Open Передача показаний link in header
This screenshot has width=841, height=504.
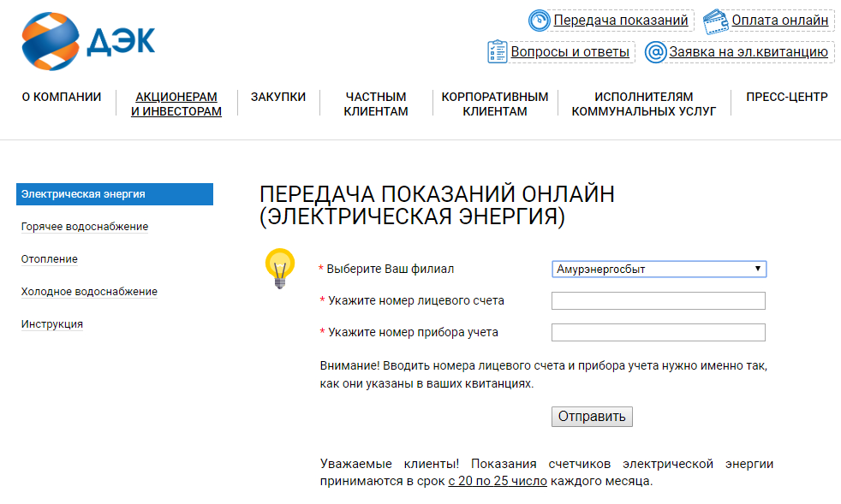point(621,21)
